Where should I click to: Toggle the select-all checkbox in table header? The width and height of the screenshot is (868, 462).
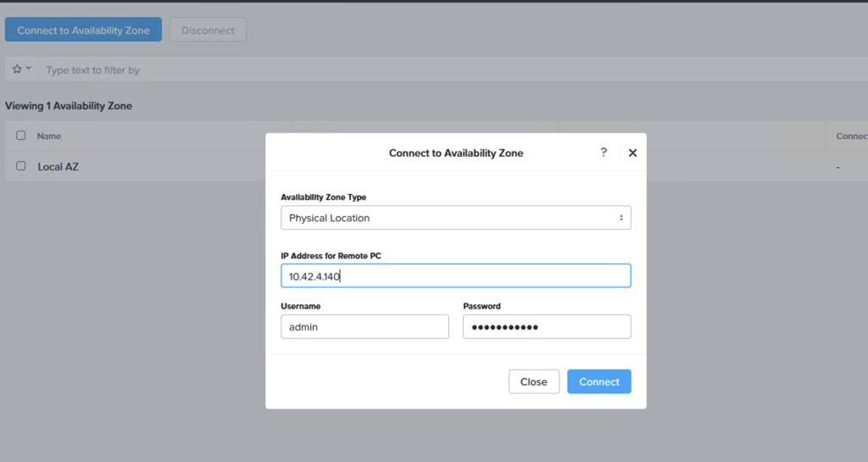click(x=21, y=136)
